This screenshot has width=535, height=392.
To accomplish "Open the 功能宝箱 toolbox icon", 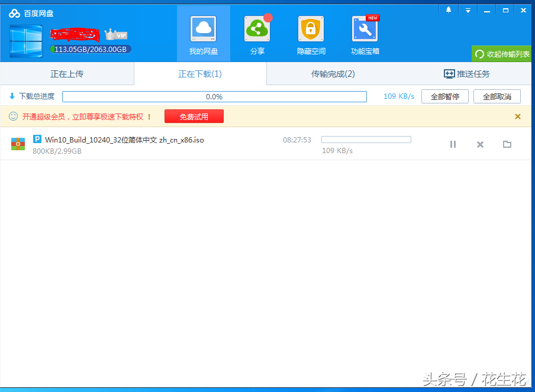I will click(365, 29).
